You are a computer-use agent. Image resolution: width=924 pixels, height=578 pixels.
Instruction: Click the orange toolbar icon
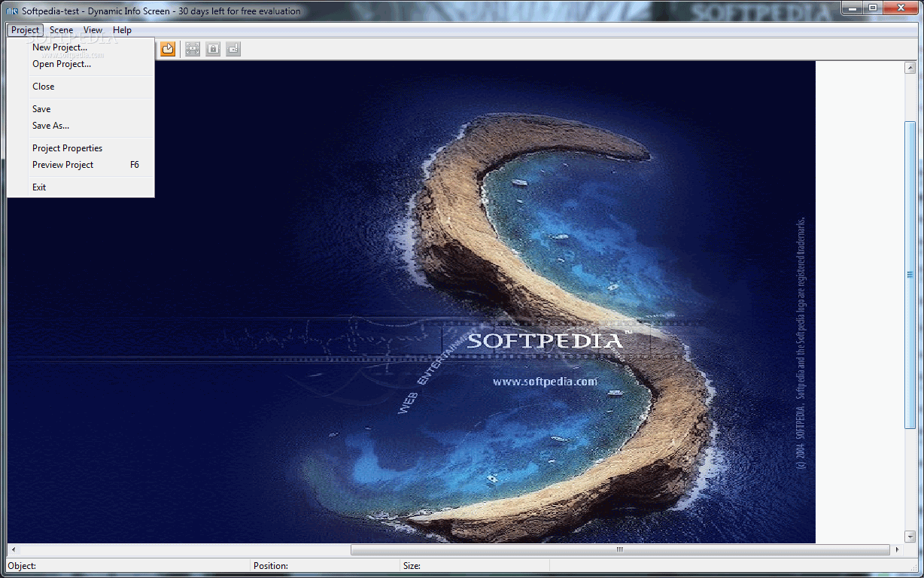168,49
